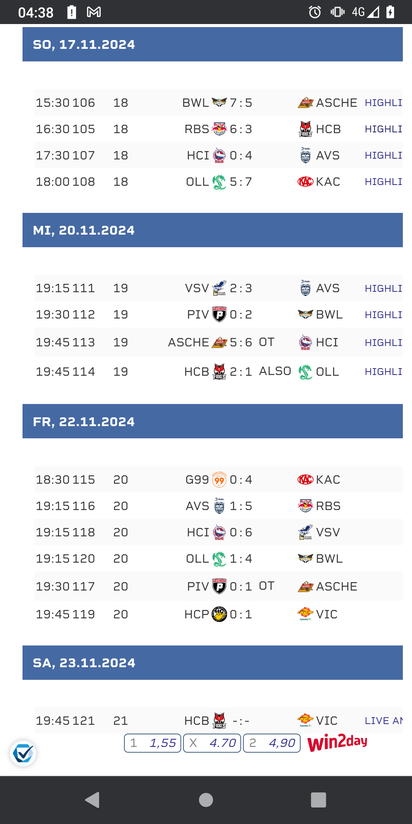Open the live link for HCB vs VIC
Screen dimensions: 412x824
tap(384, 720)
